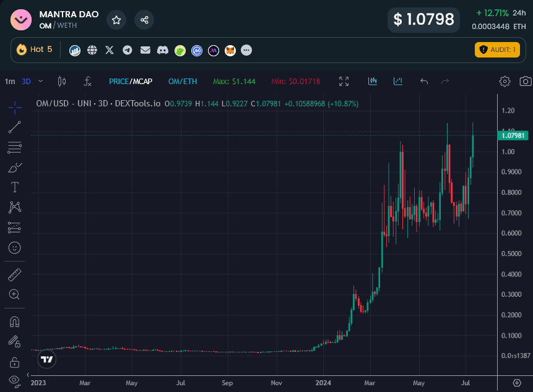Select the 1m timeframe

tap(10, 82)
